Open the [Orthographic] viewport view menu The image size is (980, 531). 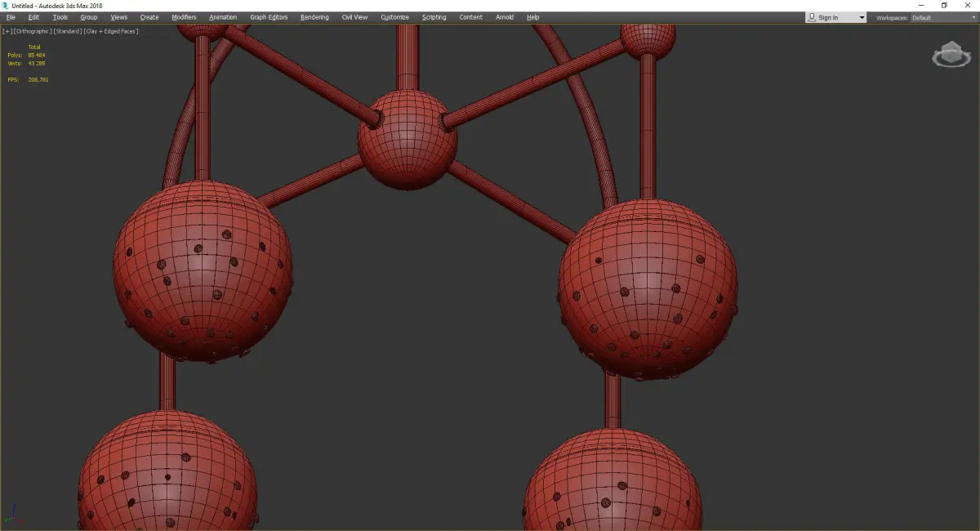pos(32,31)
